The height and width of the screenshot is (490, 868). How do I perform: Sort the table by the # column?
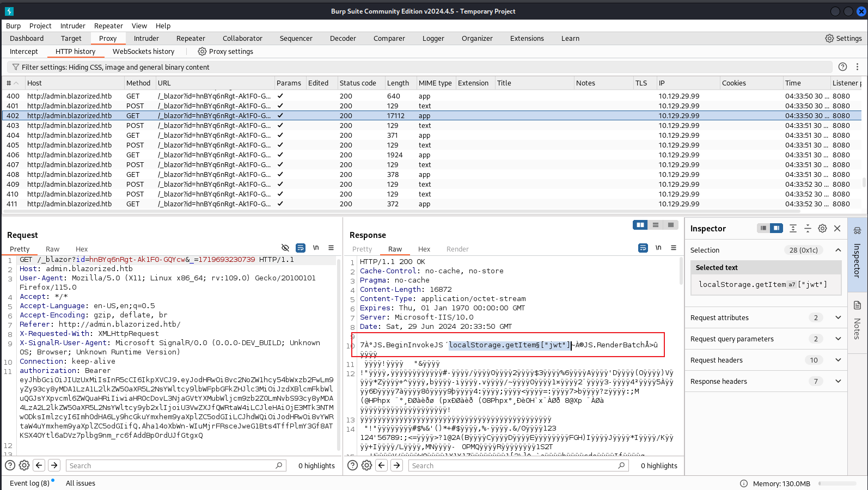(13, 83)
